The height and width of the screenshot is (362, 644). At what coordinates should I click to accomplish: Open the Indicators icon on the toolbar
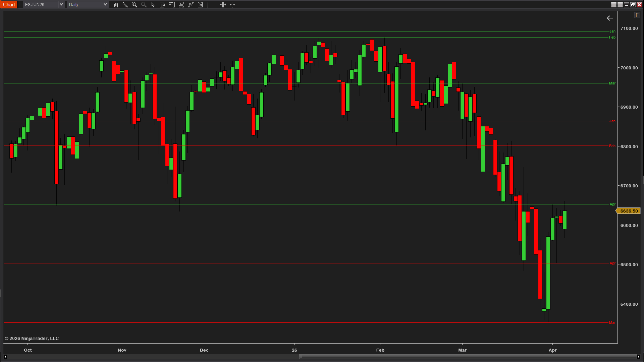click(181, 5)
